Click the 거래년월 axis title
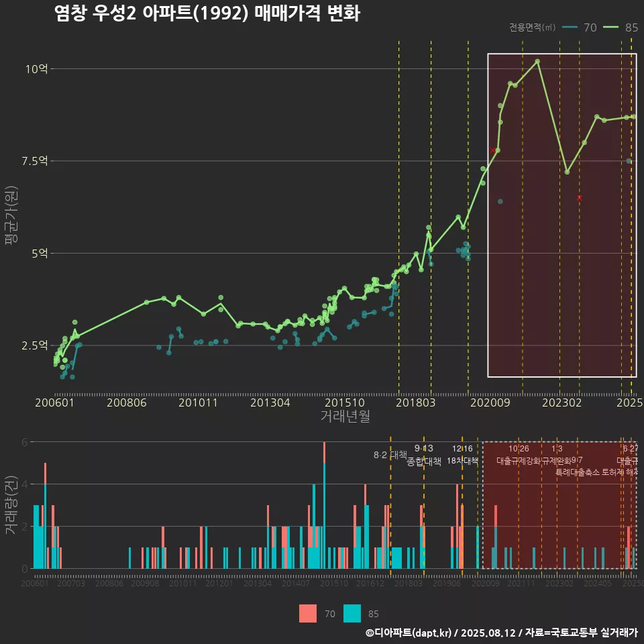Image resolution: width=644 pixels, height=644 pixels. point(345,416)
